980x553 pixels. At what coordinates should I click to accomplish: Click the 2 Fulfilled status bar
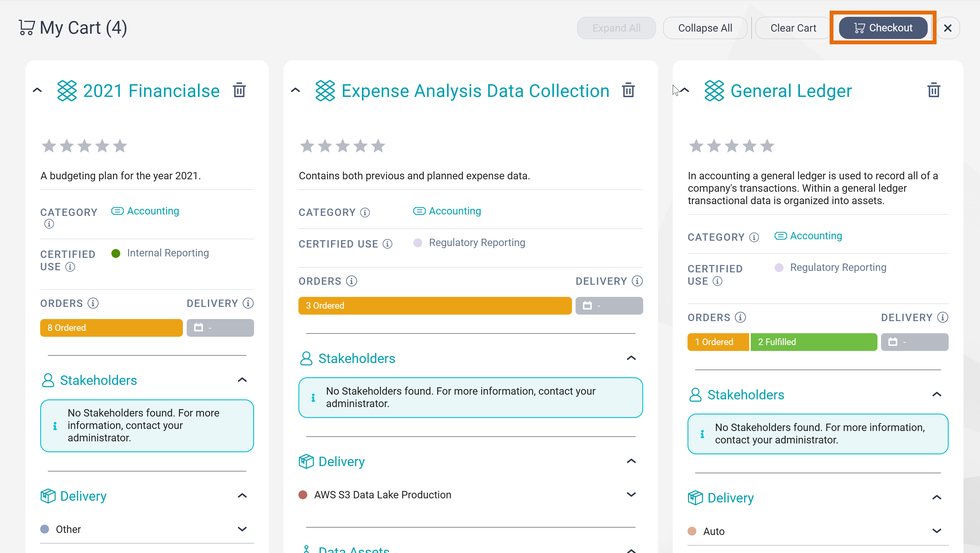tap(814, 342)
